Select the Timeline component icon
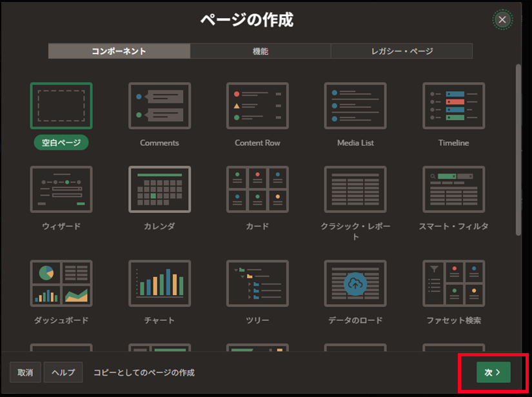This screenshot has width=532, height=397. click(453, 106)
